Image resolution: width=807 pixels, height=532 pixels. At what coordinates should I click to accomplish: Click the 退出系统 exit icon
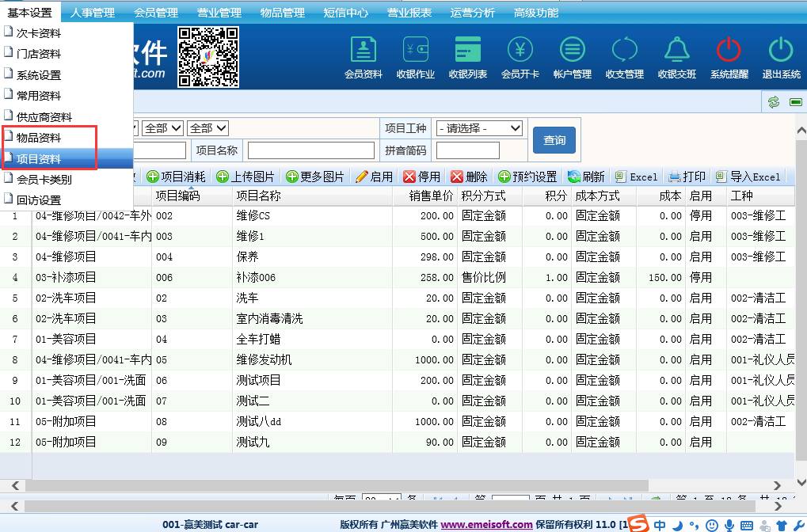[x=781, y=58]
